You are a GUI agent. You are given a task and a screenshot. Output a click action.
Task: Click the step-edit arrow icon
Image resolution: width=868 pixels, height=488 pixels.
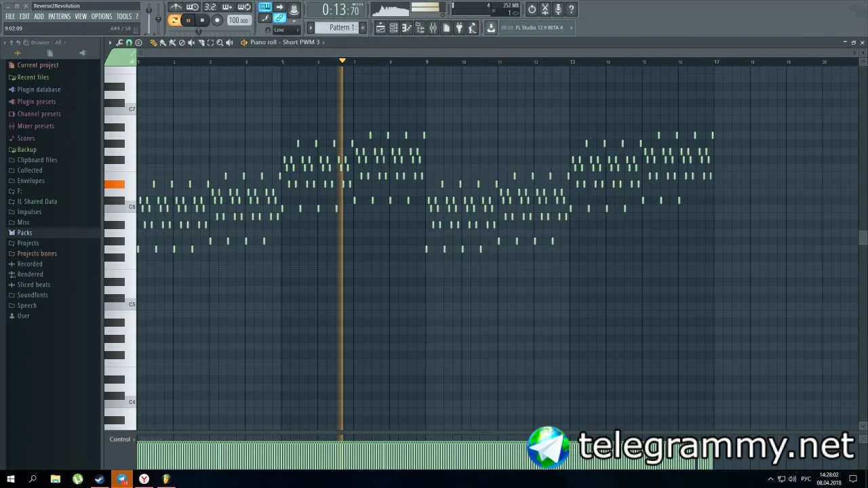pyautogui.click(x=279, y=7)
